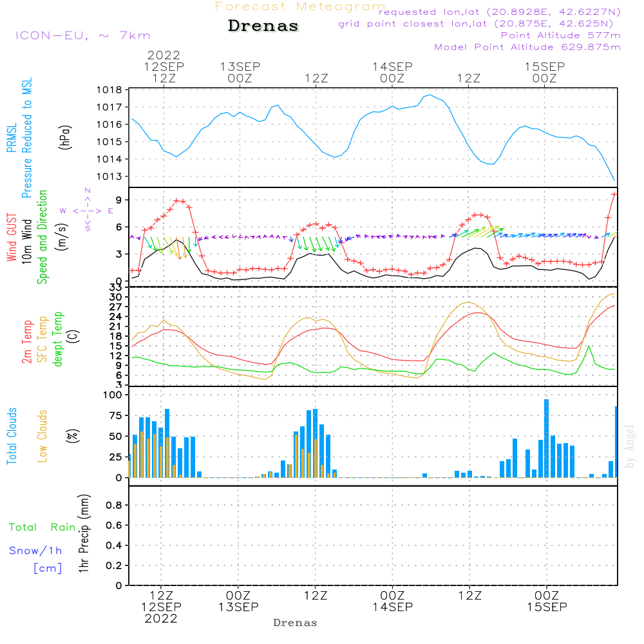Click the 'Total Rain' green legend label
The image size is (644, 644).
[x=43, y=527]
